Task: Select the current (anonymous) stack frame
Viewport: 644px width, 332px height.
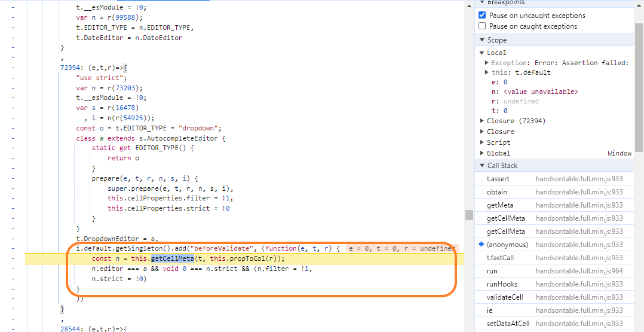Action: pyautogui.click(x=554, y=245)
